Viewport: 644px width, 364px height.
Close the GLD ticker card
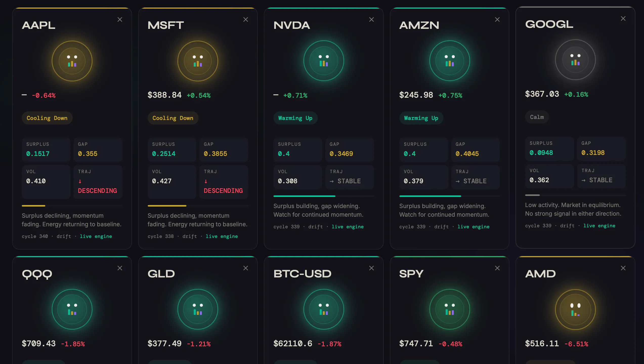[x=246, y=268]
